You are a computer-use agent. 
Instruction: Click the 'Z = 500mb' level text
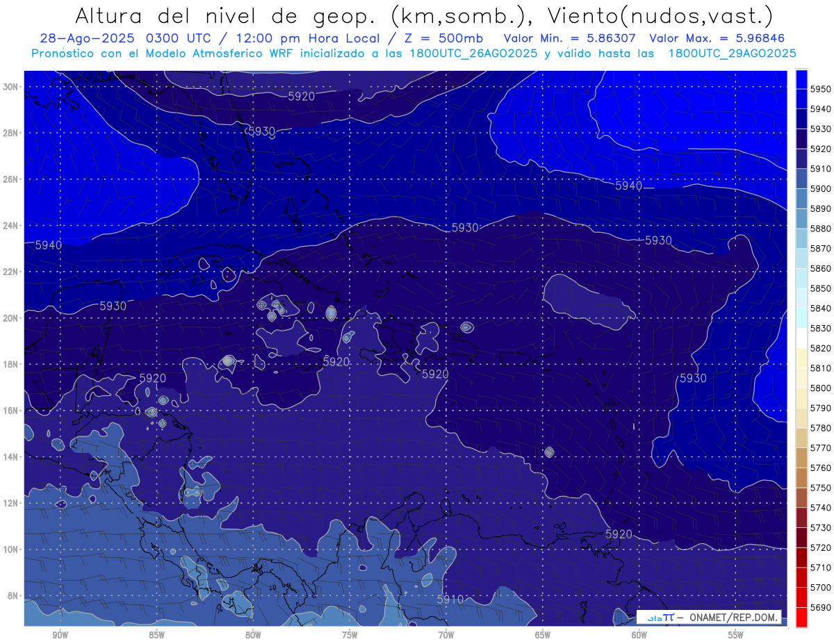(x=442, y=38)
